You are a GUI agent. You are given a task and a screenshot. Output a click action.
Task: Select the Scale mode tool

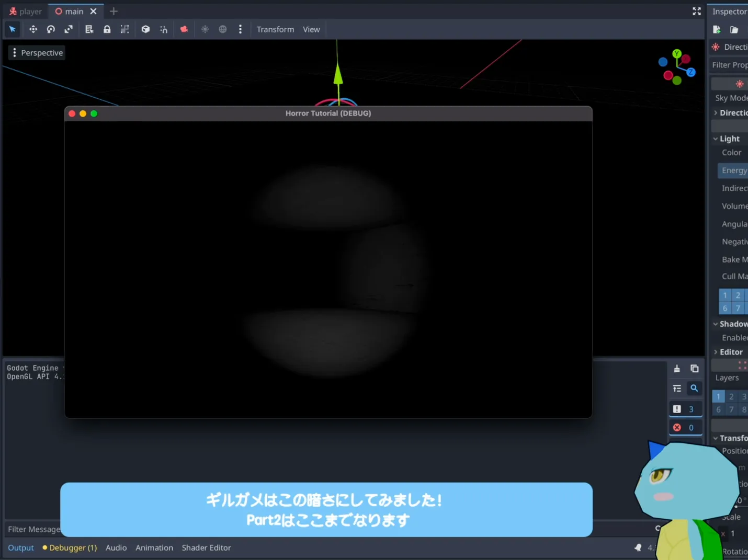69,29
